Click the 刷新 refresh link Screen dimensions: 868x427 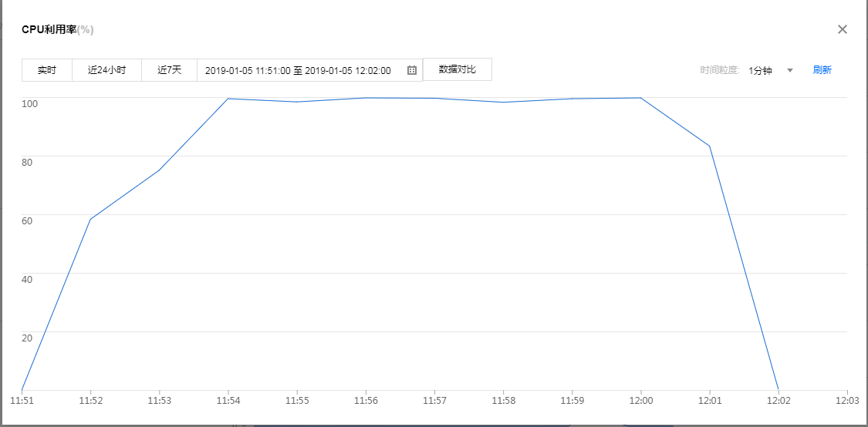pos(822,70)
